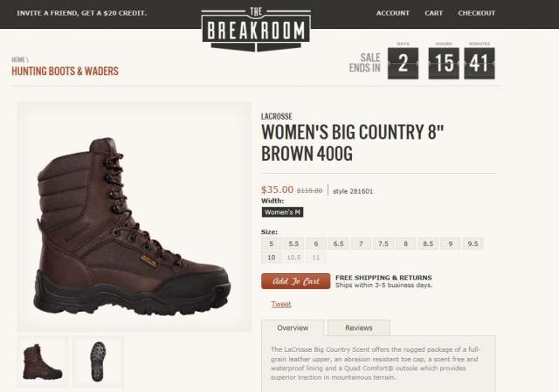Go to Home breadcrumb
The width and height of the screenshot is (559, 392).
coord(17,59)
